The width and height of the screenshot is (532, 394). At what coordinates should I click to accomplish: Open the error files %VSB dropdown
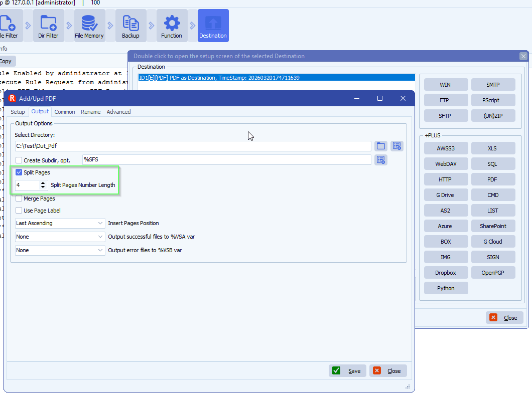(60, 250)
